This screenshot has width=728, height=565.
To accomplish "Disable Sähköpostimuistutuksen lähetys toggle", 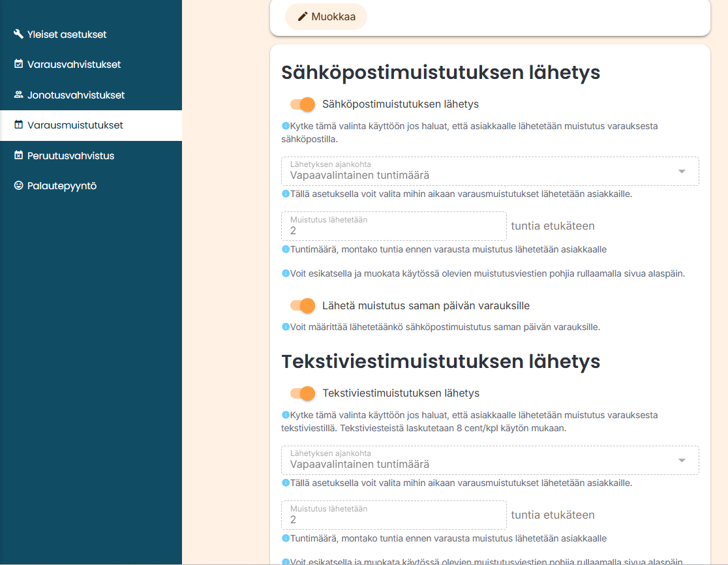I will click(x=303, y=104).
